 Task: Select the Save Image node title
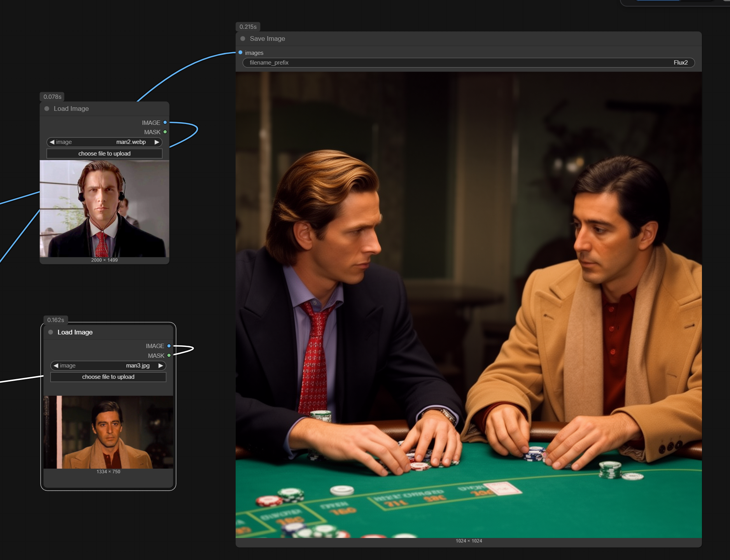(x=268, y=38)
